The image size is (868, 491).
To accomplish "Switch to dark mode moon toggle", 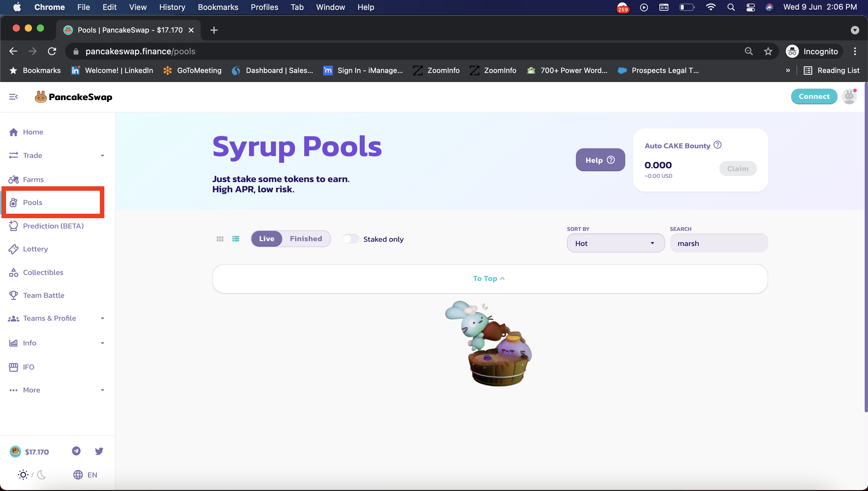I will coord(42,474).
